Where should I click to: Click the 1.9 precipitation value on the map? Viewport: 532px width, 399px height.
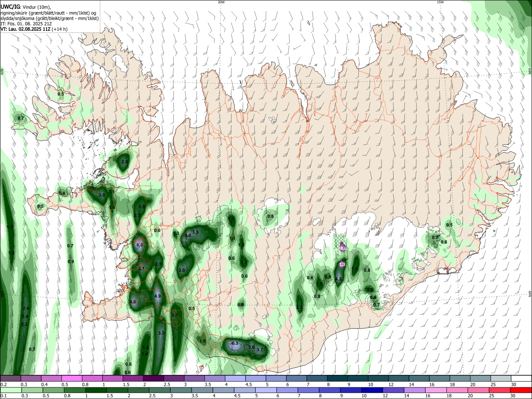pyautogui.click(x=142, y=207)
